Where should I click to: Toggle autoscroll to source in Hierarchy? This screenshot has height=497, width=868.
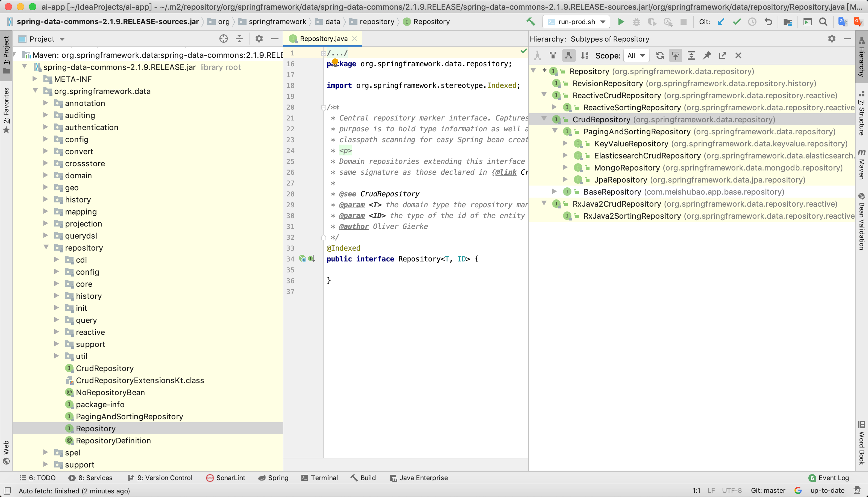click(x=676, y=55)
